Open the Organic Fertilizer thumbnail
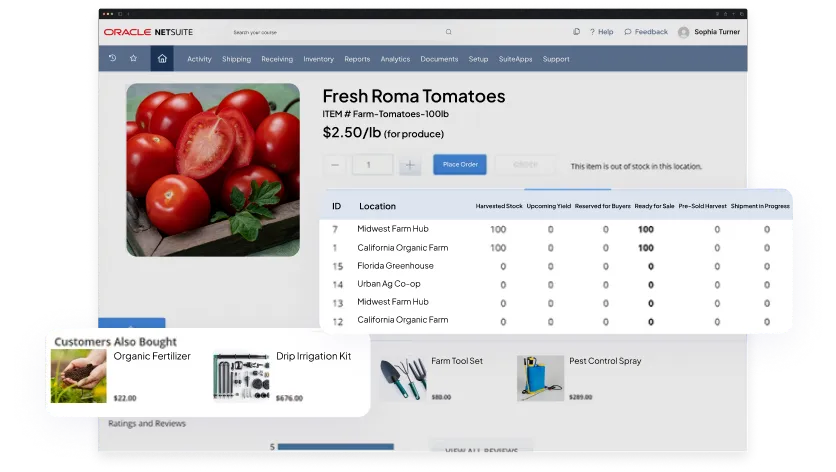 [78, 376]
